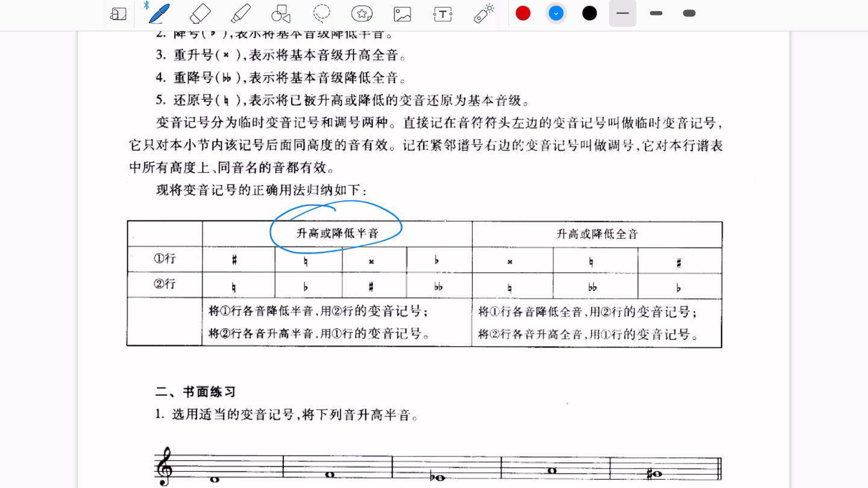Click the item 4. 重降号 line
Screen dimensions: 868x488
point(281,78)
